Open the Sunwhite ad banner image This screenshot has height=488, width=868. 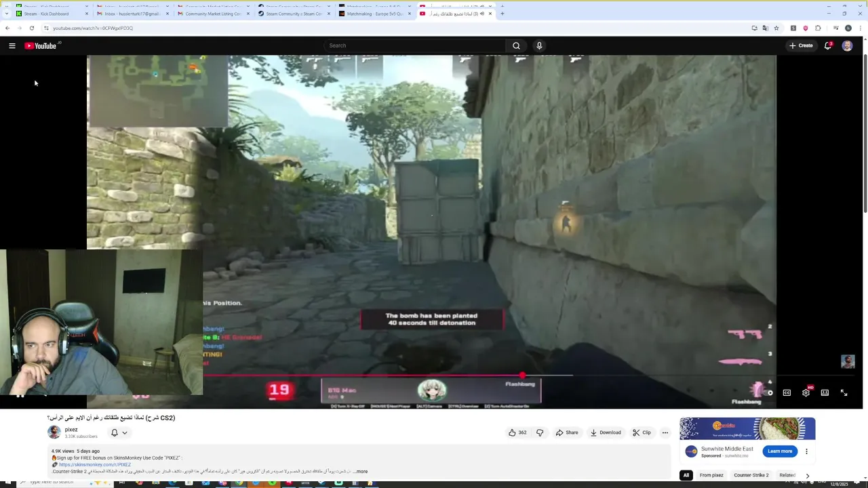pyautogui.click(x=747, y=429)
